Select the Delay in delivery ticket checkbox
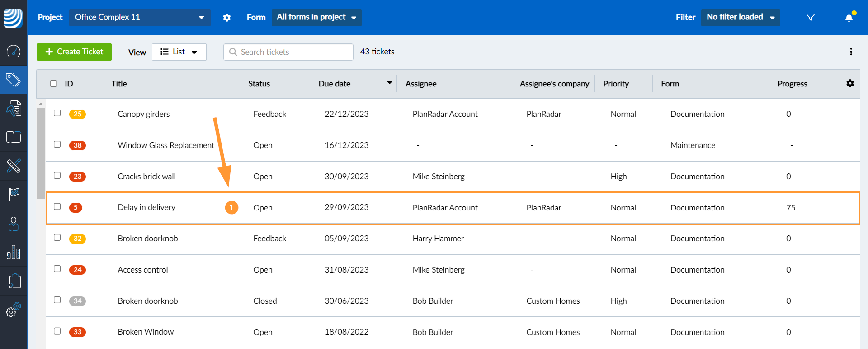Screen dimensions: 868x349 (x=57, y=206)
